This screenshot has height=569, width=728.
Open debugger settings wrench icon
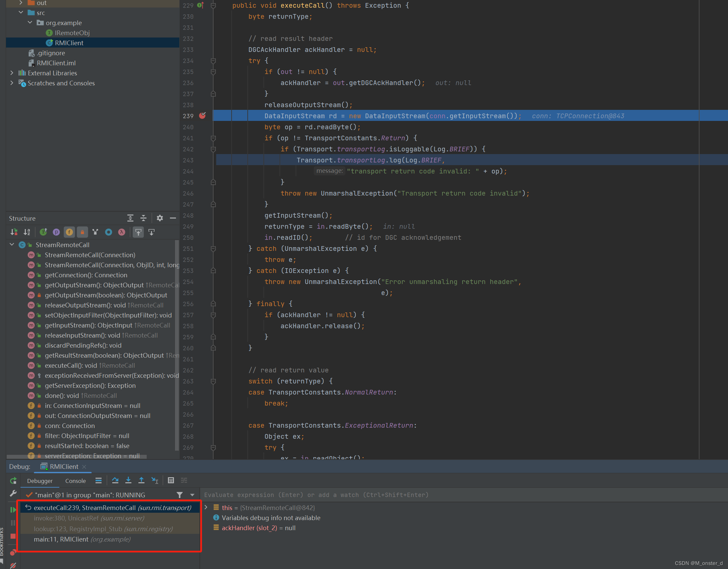point(13,493)
